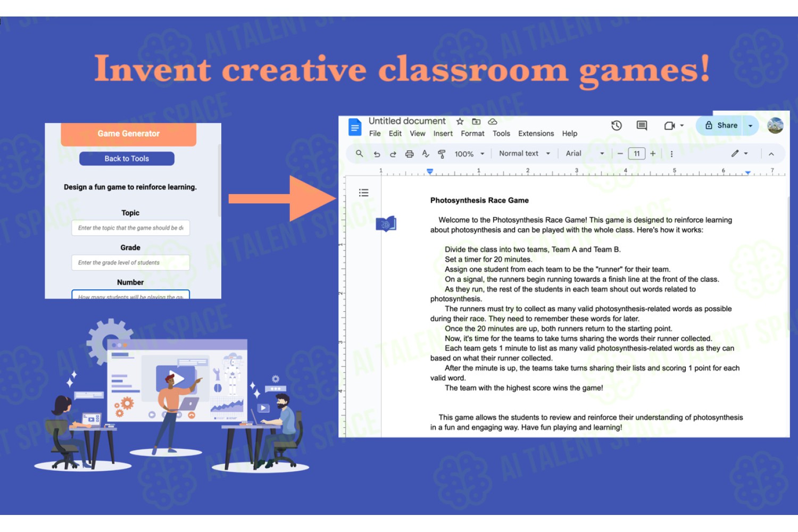Open the Extensions menu
798x532 pixels.
coord(536,134)
